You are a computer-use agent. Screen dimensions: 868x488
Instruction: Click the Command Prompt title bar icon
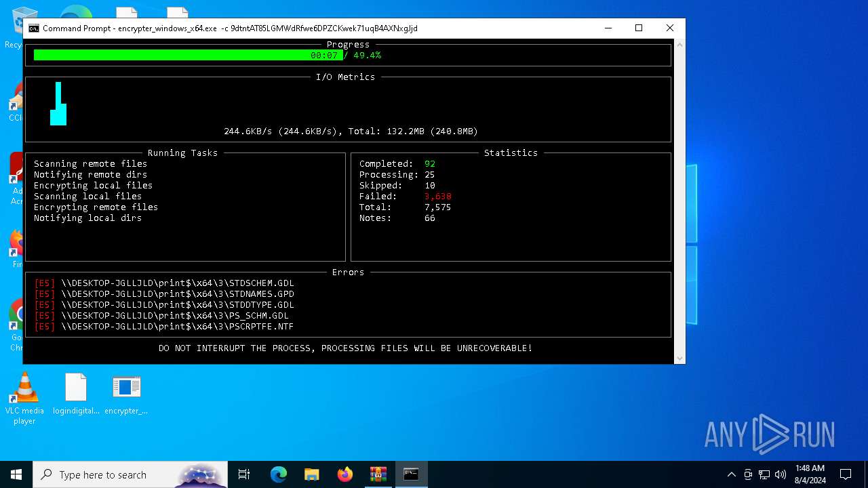coord(34,28)
